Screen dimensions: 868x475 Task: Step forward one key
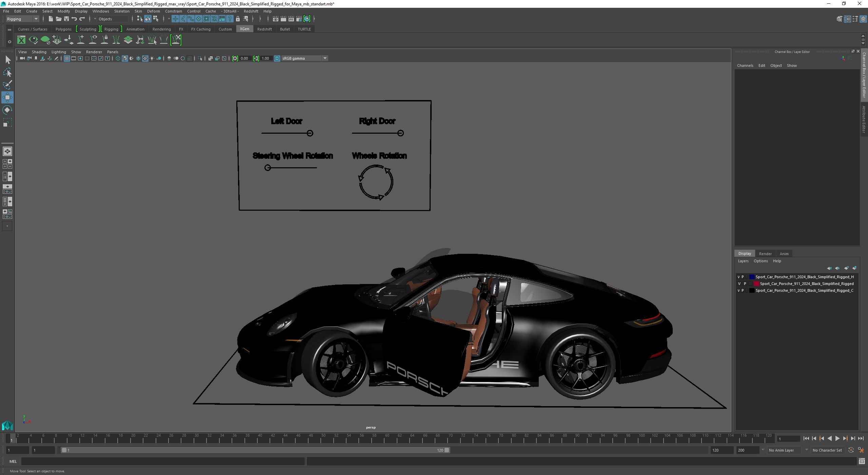click(845, 439)
